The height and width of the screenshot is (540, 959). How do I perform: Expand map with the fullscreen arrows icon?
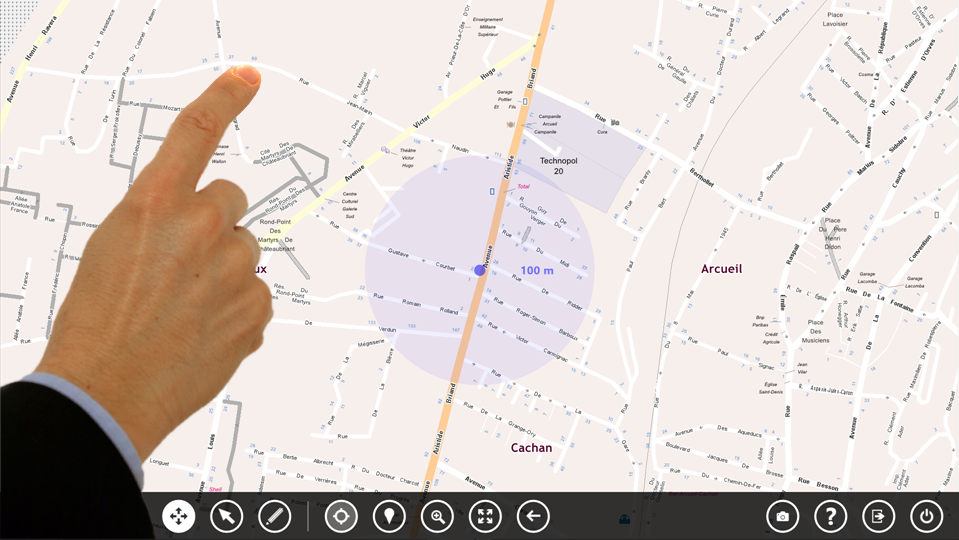[485, 516]
